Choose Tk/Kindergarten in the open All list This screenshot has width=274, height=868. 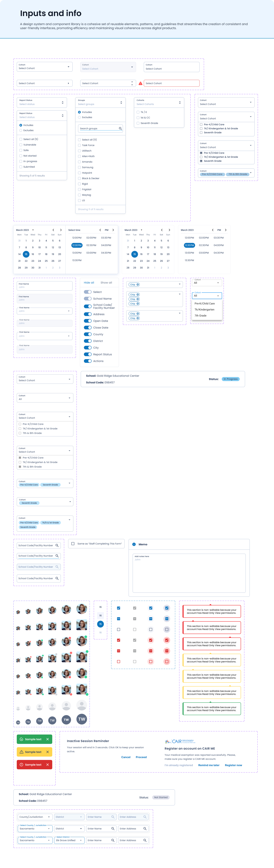pyautogui.click(x=204, y=310)
